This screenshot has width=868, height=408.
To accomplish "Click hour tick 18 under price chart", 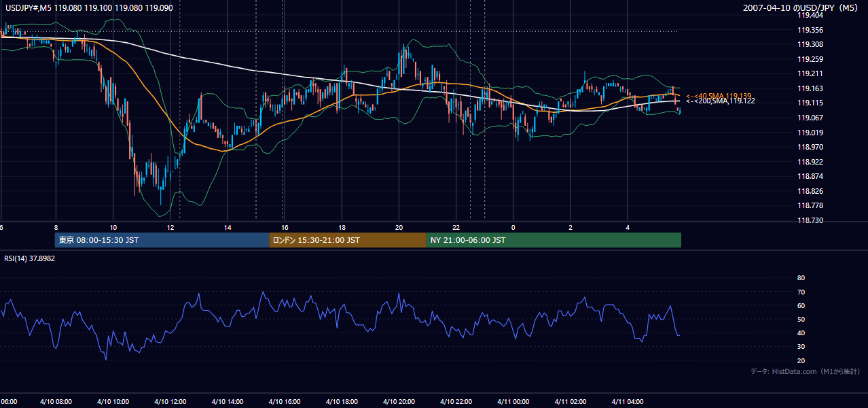I will 342,227.
